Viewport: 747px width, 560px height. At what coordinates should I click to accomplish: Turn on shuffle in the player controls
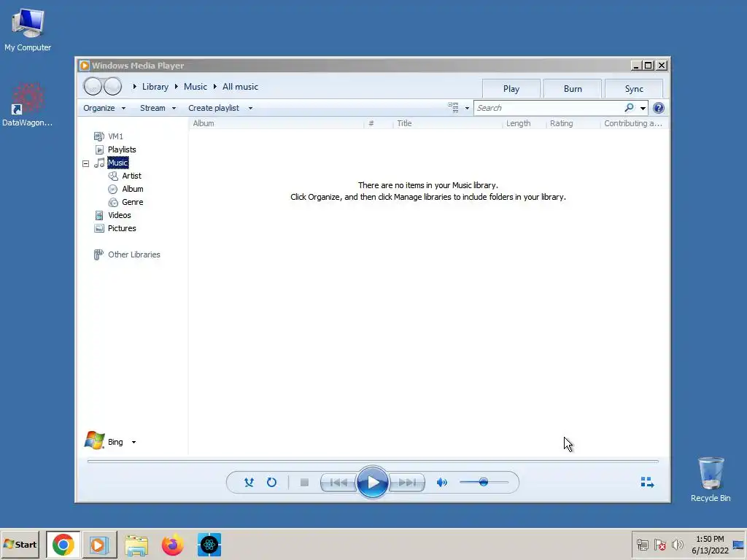point(249,483)
